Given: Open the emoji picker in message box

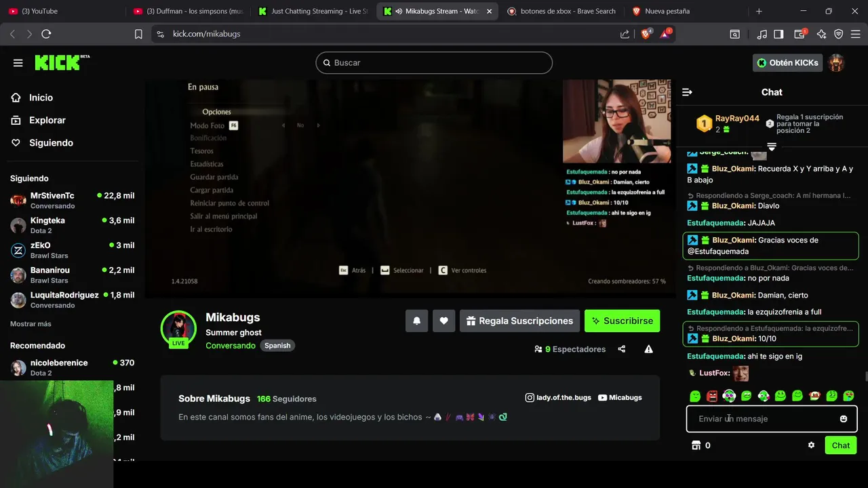Looking at the screenshot, I should [844, 419].
